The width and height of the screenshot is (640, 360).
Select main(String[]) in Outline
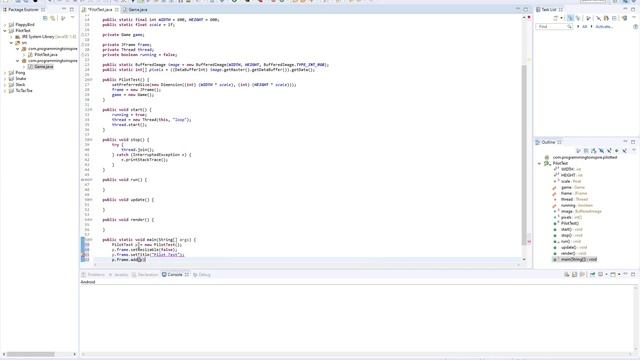pos(575,259)
